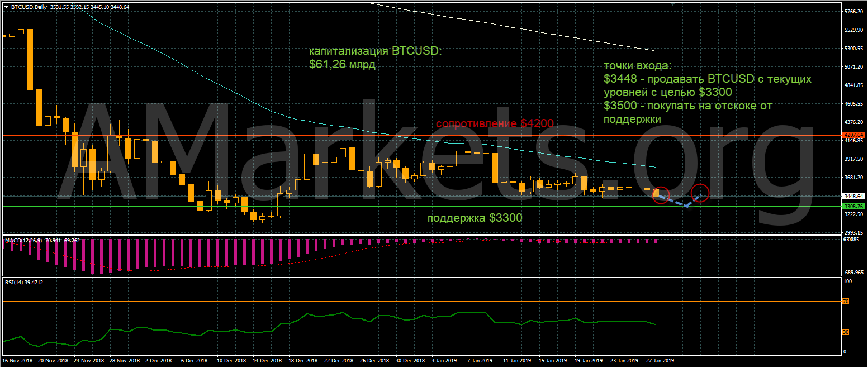Viewport: 868px width, 368px height.
Task: Select the 'поддержка $3300' green label
Action: pyautogui.click(x=475, y=218)
